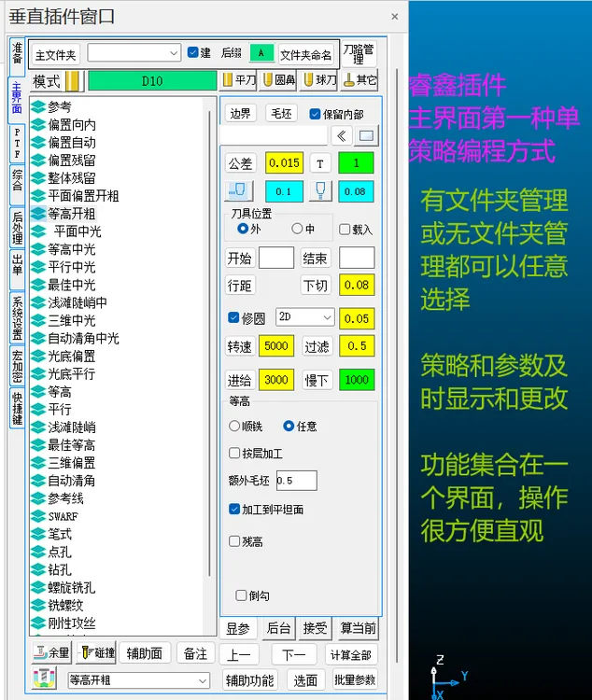Toggle the 建 checkbox
The image size is (592, 700).
192,52
